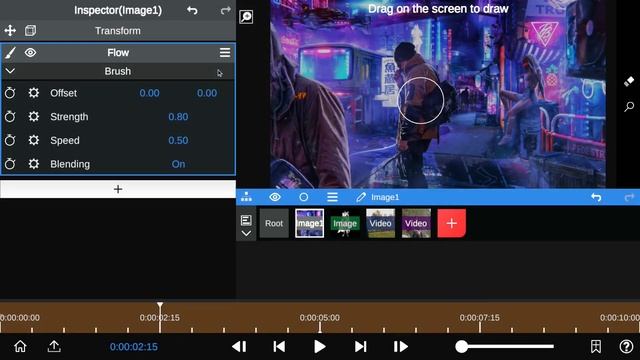Viewport: 640px width, 360px height.
Task: Click the Image1 layer name in the blue bar
Action: [x=385, y=197]
